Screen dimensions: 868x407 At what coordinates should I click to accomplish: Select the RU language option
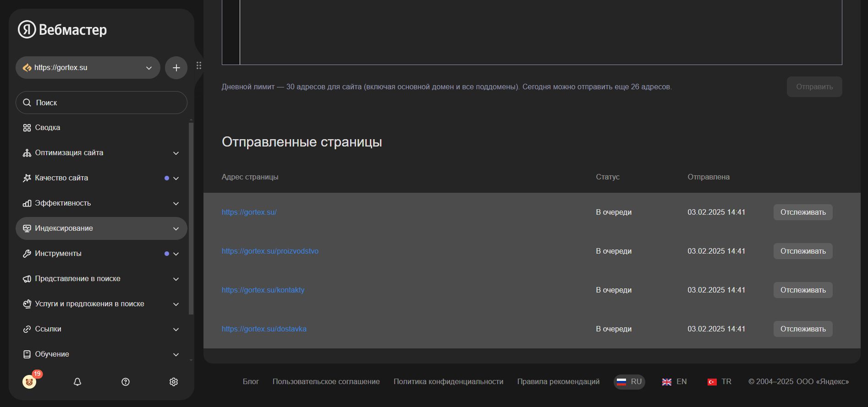[629, 382]
